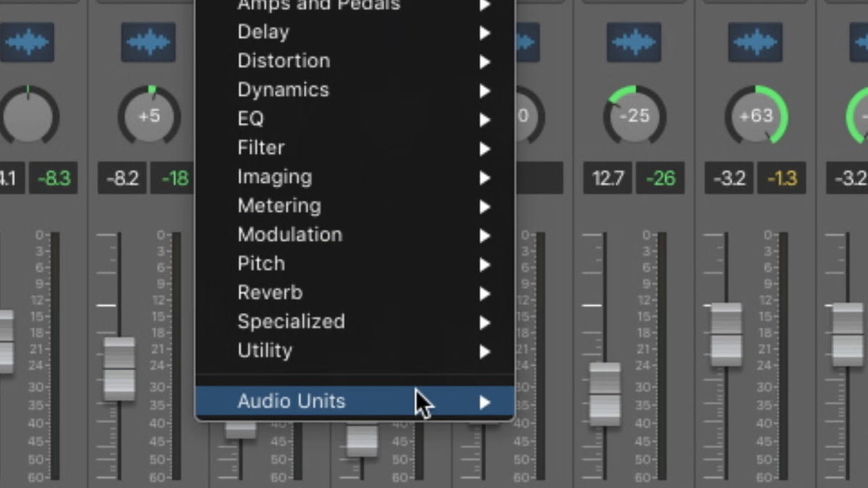Viewport: 868px width, 488px height.
Task: Click the waveform icon above the +63 pan knob
Action: click(x=755, y=41)
